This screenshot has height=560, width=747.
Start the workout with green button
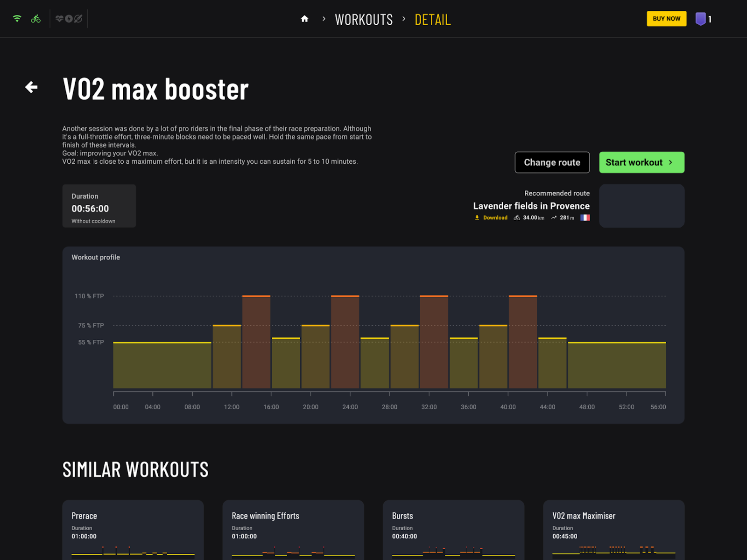point(641,162)
